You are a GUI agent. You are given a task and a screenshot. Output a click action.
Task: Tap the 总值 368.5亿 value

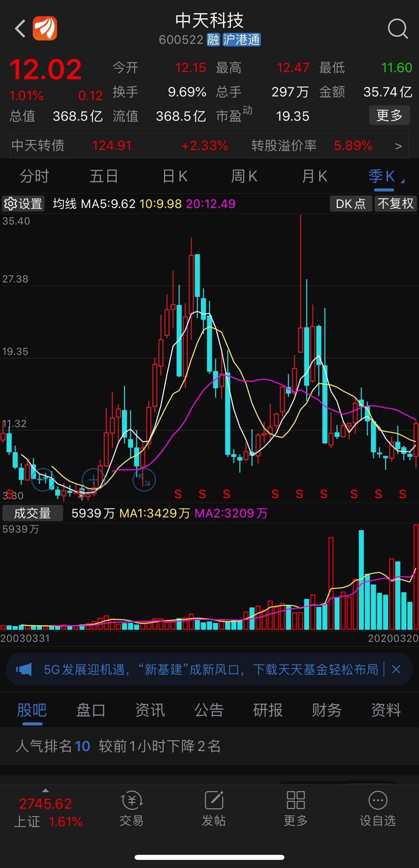point(78,117)
